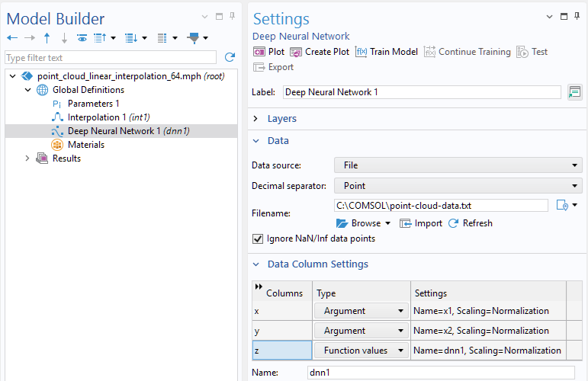Expand the Layers section
Image resolution: width=588 pixels, height=381 pixels.
(x=255, y=119)
